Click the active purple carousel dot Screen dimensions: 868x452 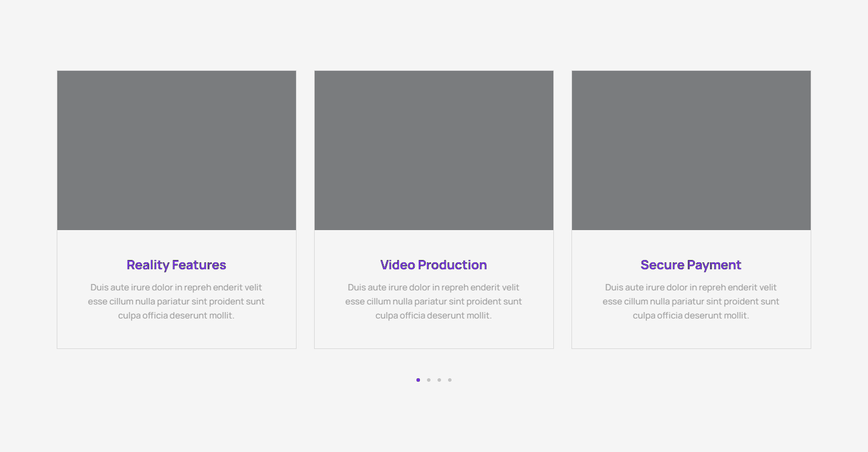click(418, 380)
